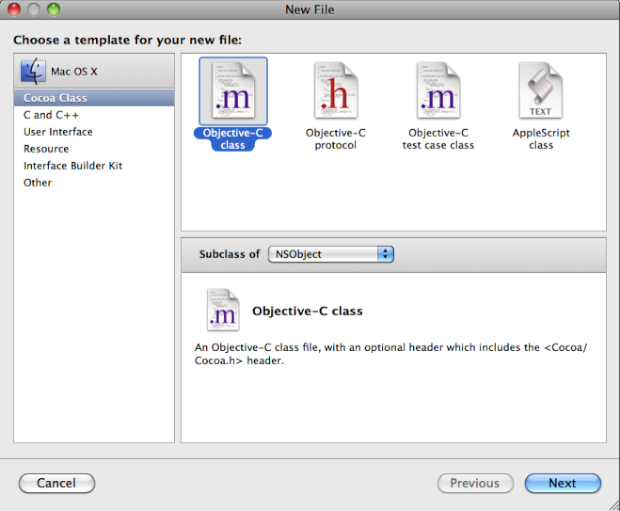Select the AppleScript class template icon
The width and height of the screenshot is (620, 511).
point(541,91)
